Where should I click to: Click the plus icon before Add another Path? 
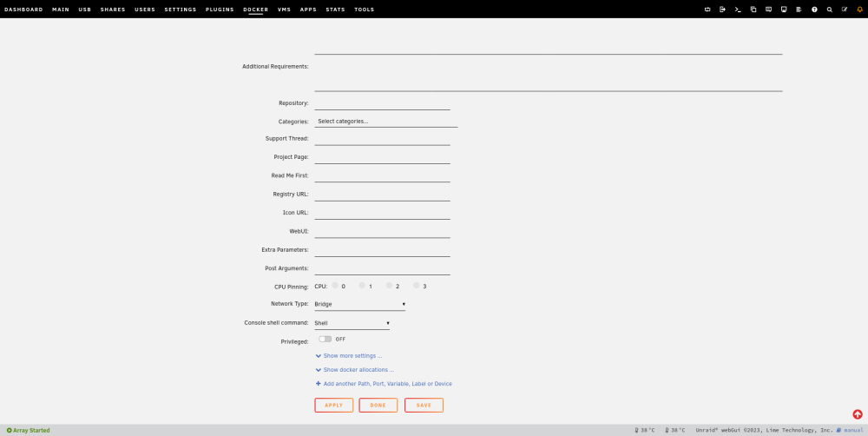click(319, 383)
